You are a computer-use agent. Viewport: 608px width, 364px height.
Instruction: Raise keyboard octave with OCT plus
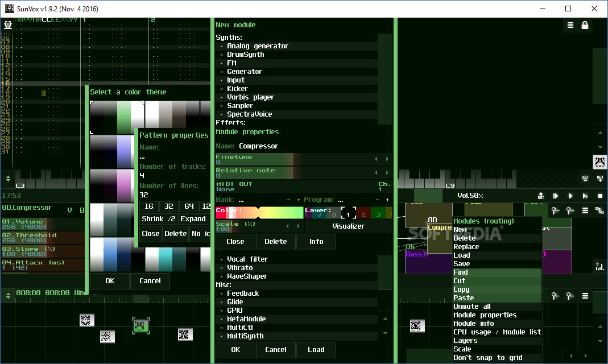point(600,179)
